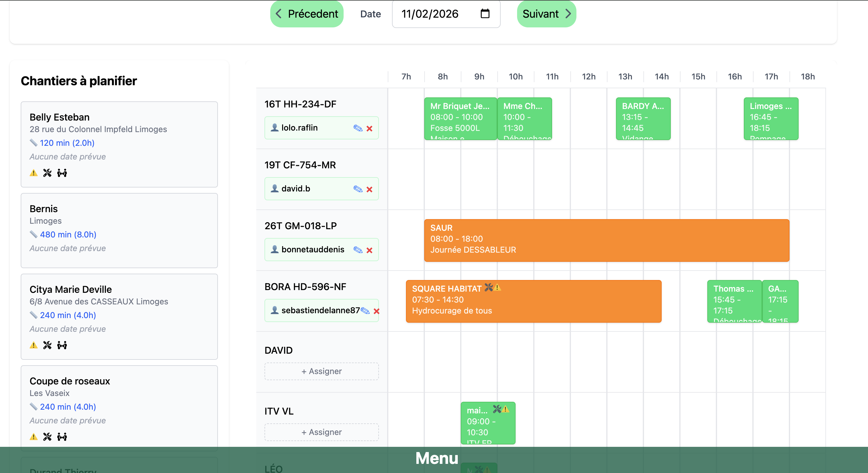Open the SQUARE HABITAT orange event block
This screenshot has height=473, width=868.
[x=533, y=301]
